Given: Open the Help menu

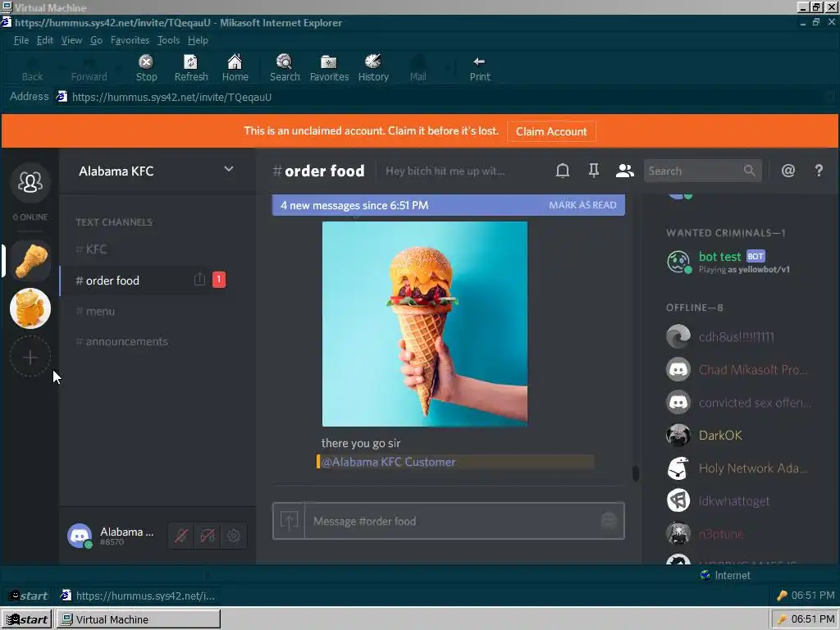Looking at the screenshot, I should coord(198,40).
